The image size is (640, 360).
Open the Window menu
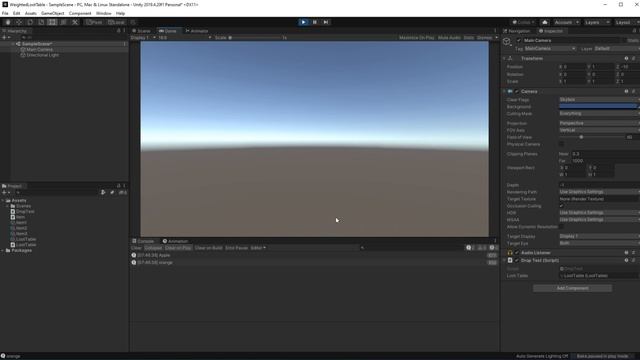(104, 13)
